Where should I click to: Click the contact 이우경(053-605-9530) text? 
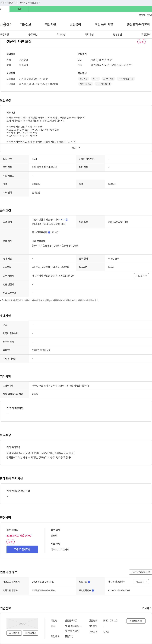pos(44,590)
